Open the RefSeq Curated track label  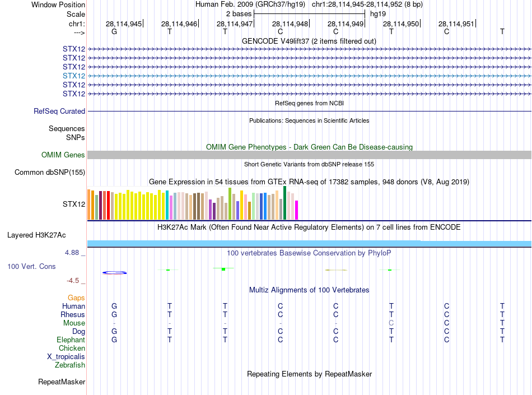pos(59,111)
